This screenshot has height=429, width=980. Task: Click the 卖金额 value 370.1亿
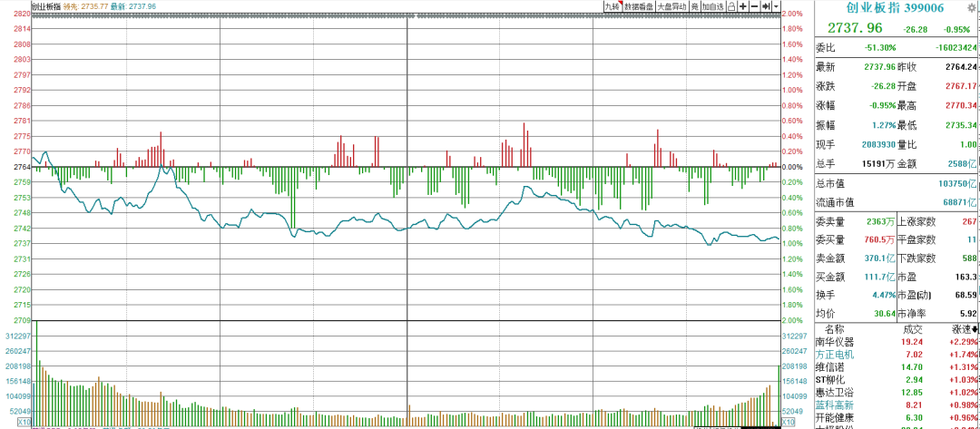click(x=880, y=258)
